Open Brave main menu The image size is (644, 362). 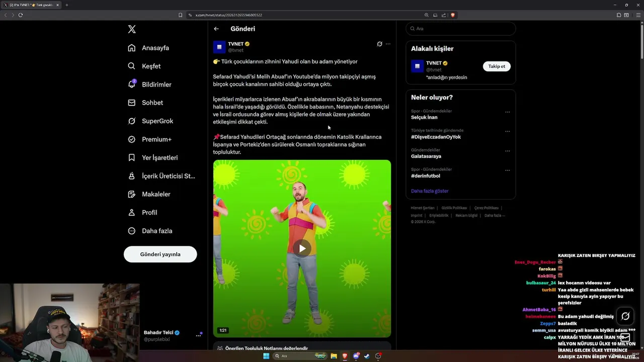(x=639, y=15)
